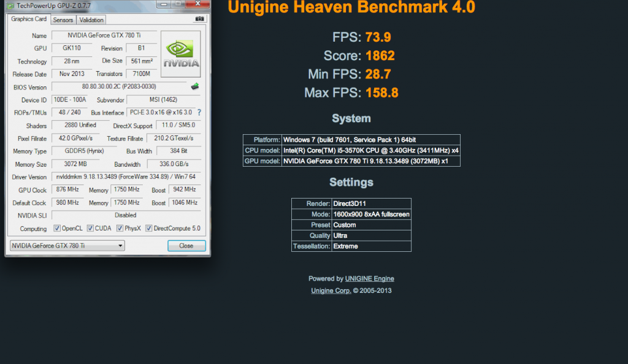Open the GPU selection dropdown
This screenshot has width=628, height=364.
pyautogui.click(x=67, y=246)
